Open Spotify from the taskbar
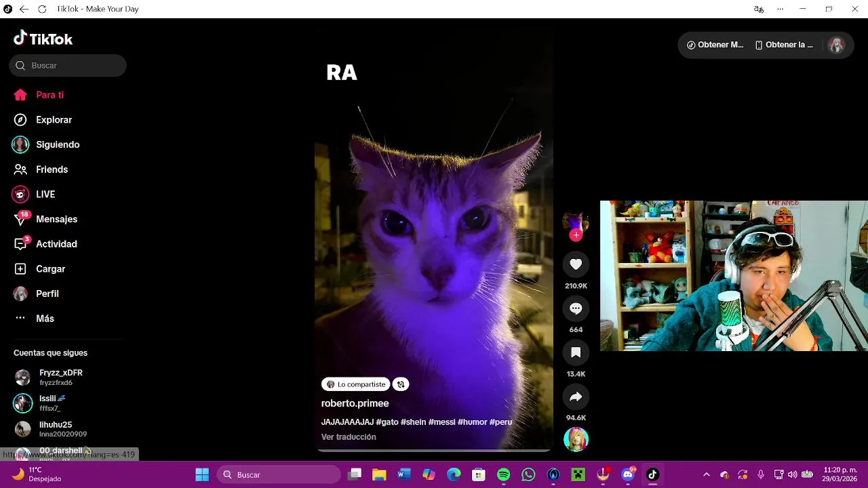The width and height of the screenshot is (868, 488). pos(504,474)
